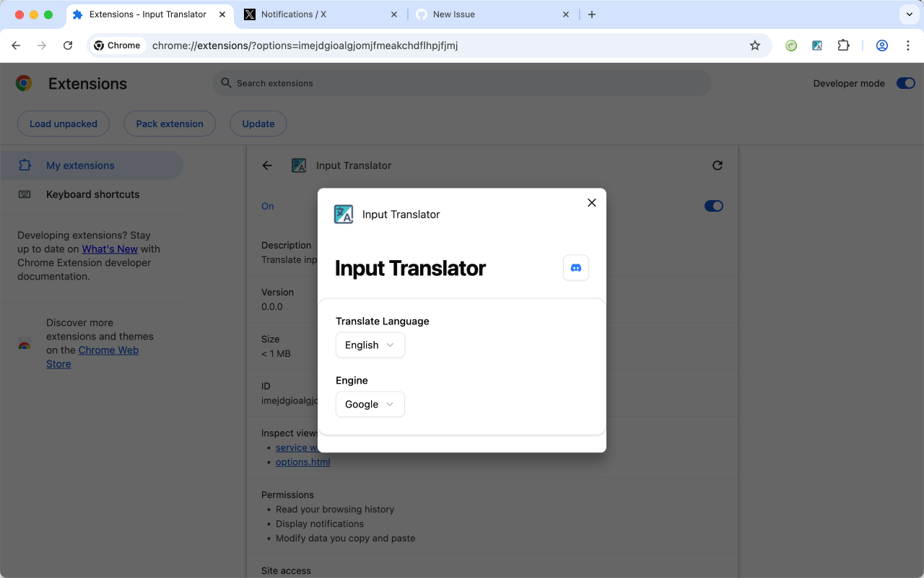Disable the Input Translator extension
Viewport: 924px width, 578px height.
713,206
